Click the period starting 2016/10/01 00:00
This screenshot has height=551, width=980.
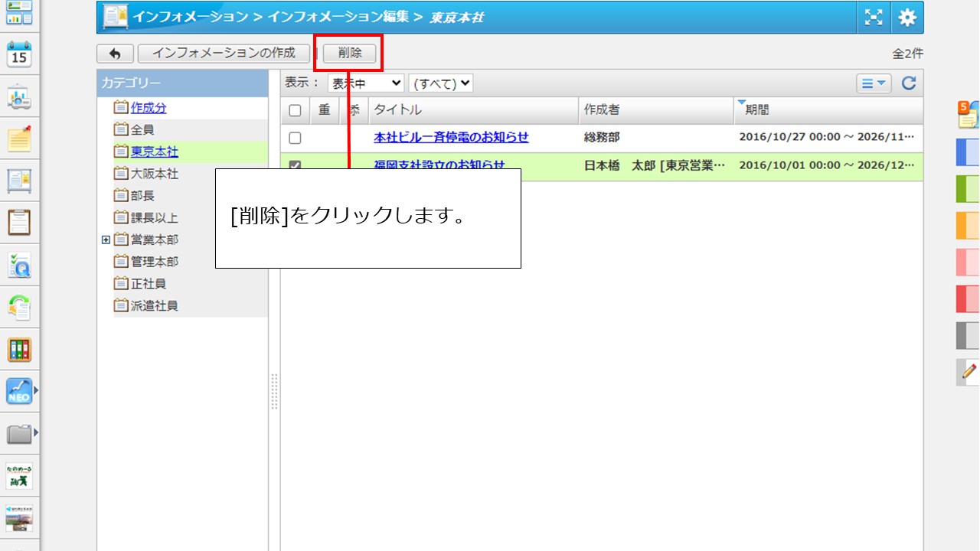pos(827,165)
